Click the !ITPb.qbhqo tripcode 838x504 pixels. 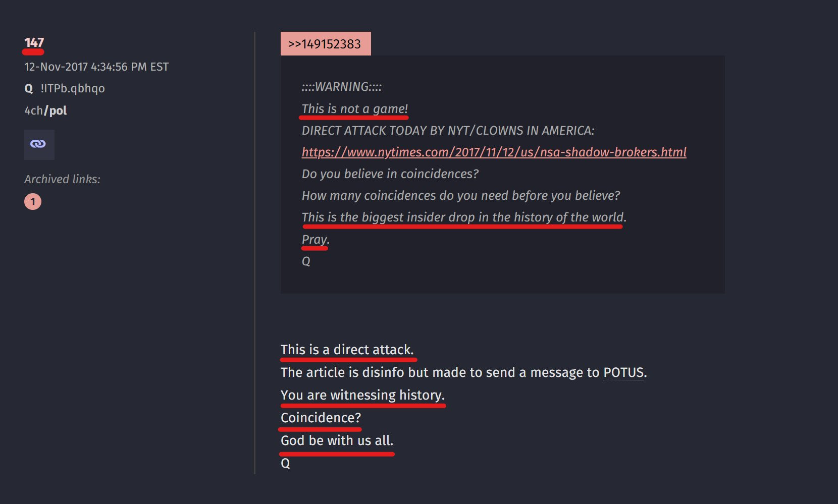tap(73, 88)
